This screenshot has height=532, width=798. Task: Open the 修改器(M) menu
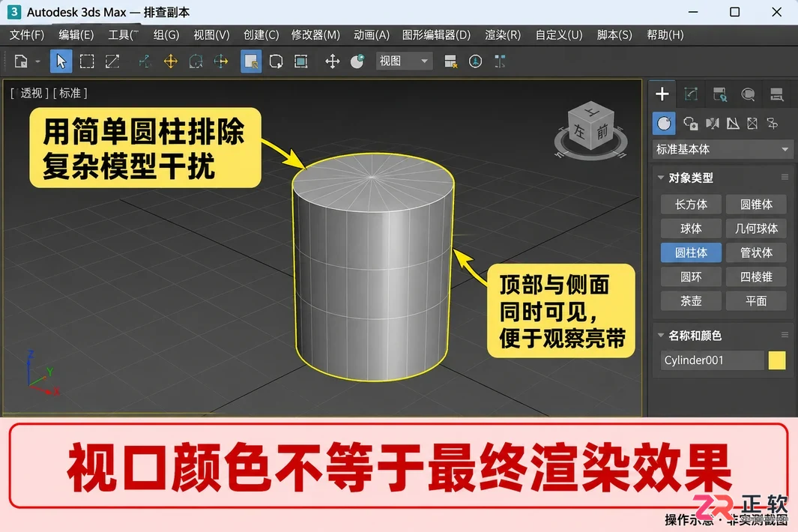[x=315, y=34]
